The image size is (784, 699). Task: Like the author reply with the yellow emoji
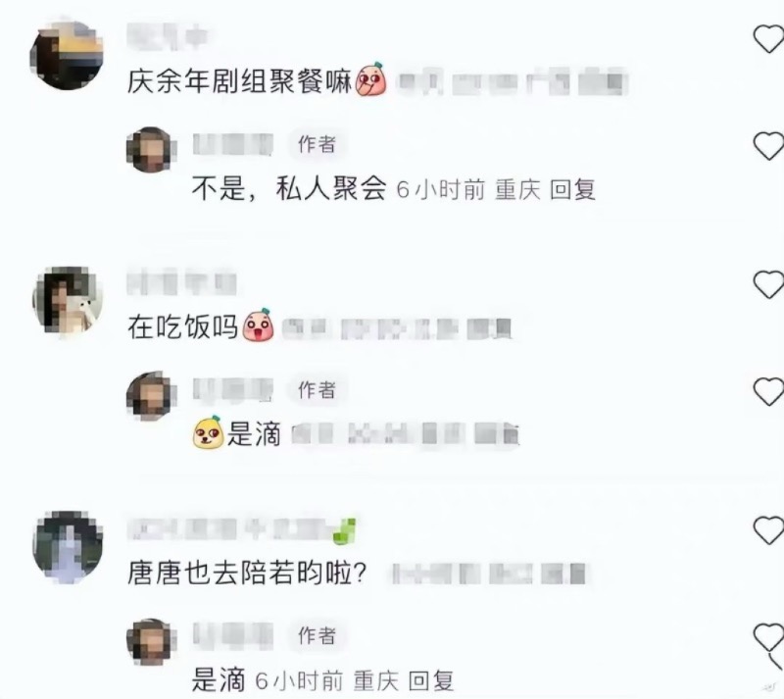769,392
